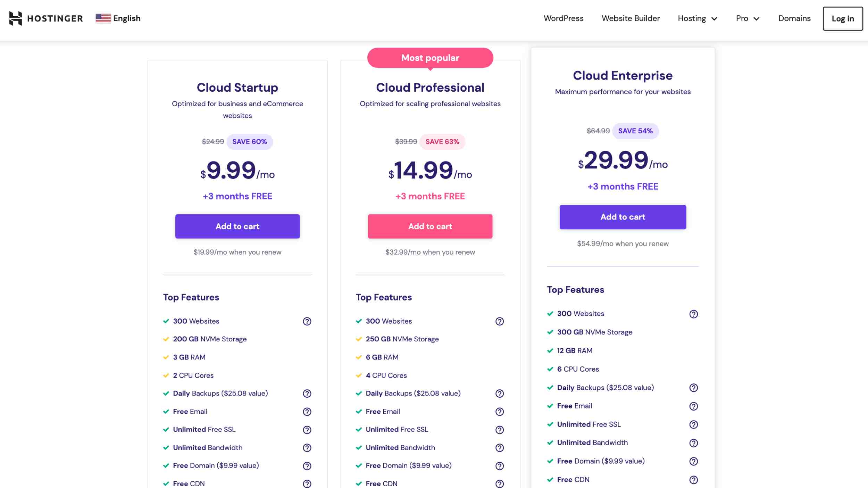The image size is (868, 488).
Task: Open help icon for Cloud Startup Free Email
Action: point(307,412)
